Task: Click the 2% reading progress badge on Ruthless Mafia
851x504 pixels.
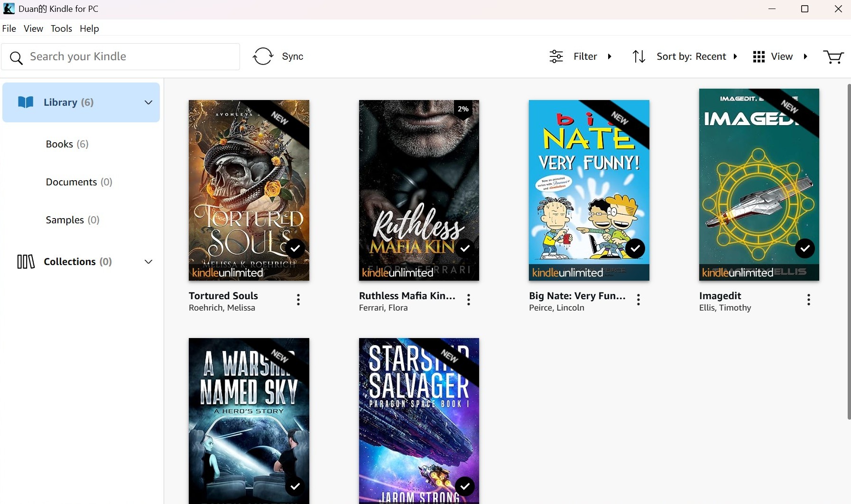Action: [463, 109]
